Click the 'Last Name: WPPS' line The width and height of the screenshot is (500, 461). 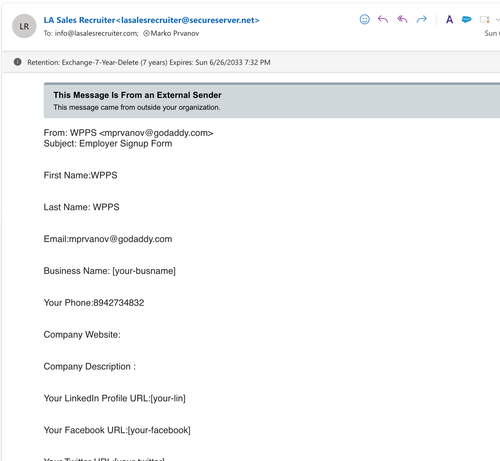(x=81, y=207)
